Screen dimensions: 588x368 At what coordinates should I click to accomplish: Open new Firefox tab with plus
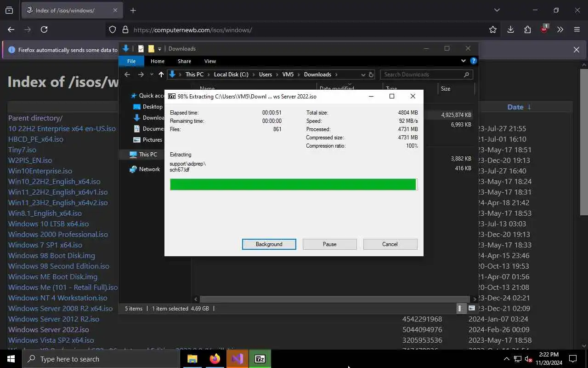pos(133,10)
